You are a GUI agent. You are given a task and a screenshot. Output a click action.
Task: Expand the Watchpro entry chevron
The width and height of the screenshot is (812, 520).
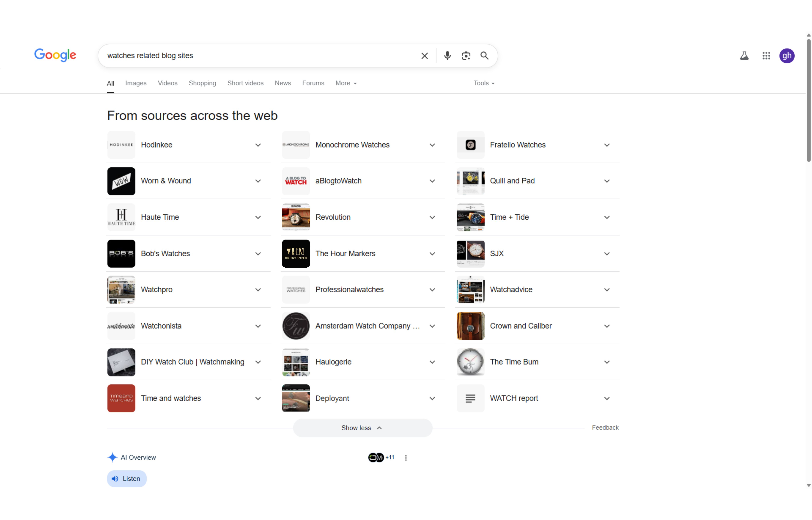[x=258, y=290]
